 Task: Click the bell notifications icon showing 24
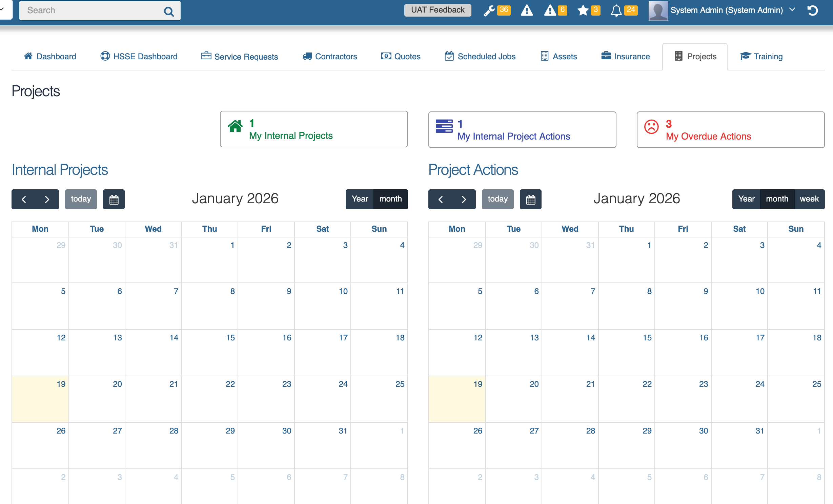(x=616, y=10)
